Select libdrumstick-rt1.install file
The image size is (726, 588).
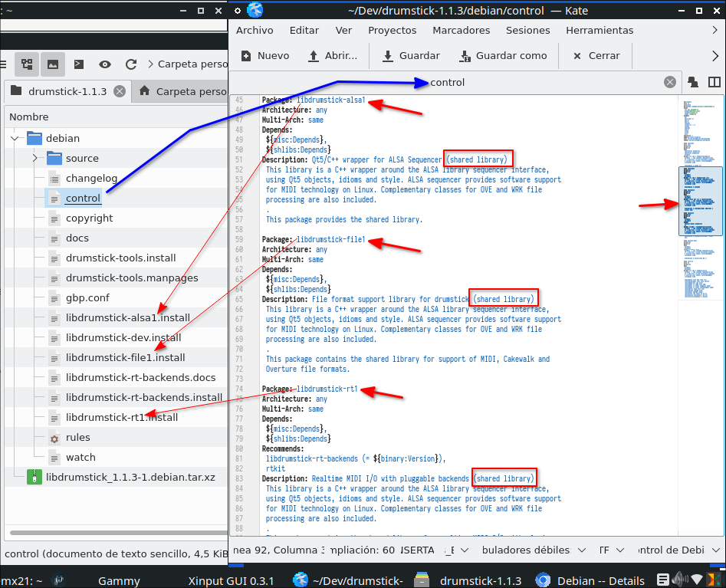[x=122, y=417]
